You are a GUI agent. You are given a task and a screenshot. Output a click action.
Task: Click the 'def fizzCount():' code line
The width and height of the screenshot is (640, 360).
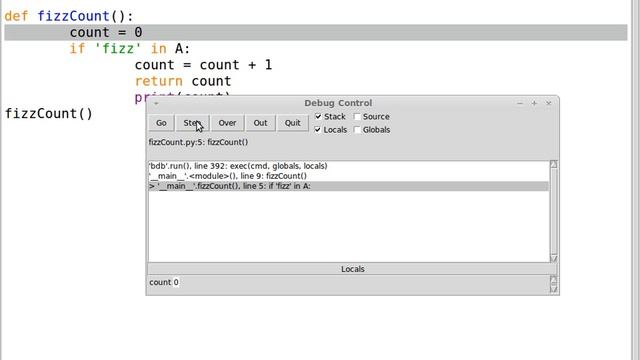pyautogui.click(x=69, y=16)
